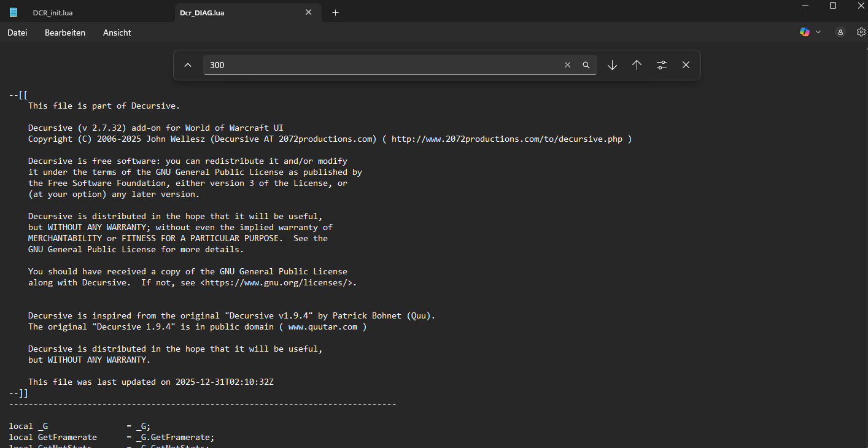Click the "the Free Software Foundation" line

(x=188, y=183)
